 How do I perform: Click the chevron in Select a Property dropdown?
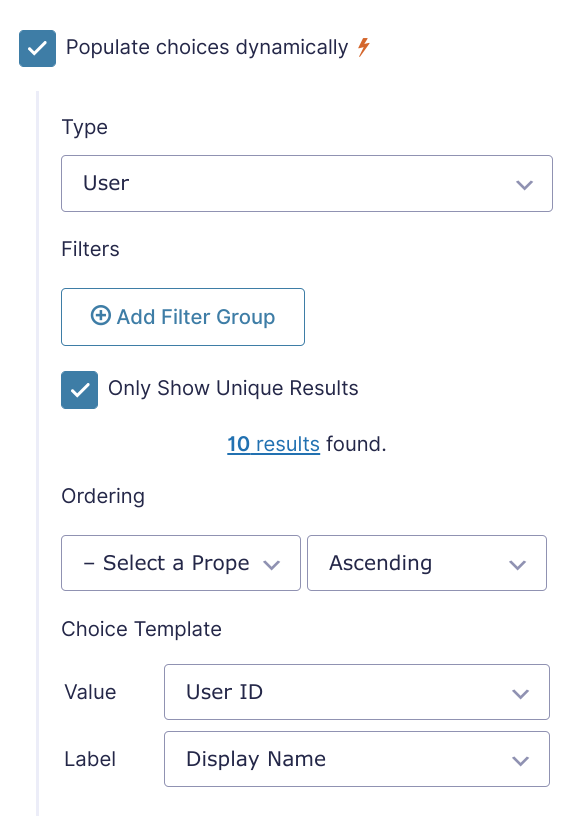click(272, 565)
